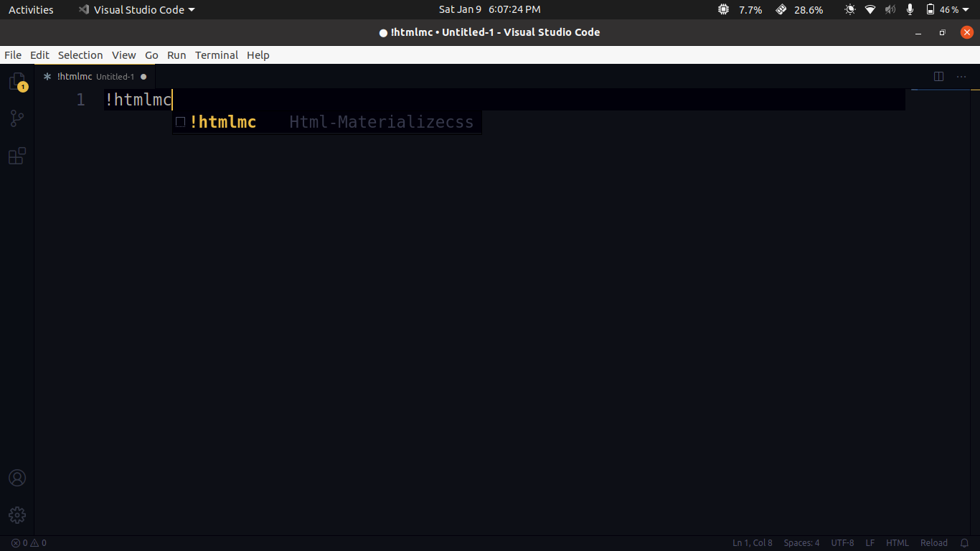Open the Source Control view
The height and width of the screenshot is (551, 980).
pos(17,118)
